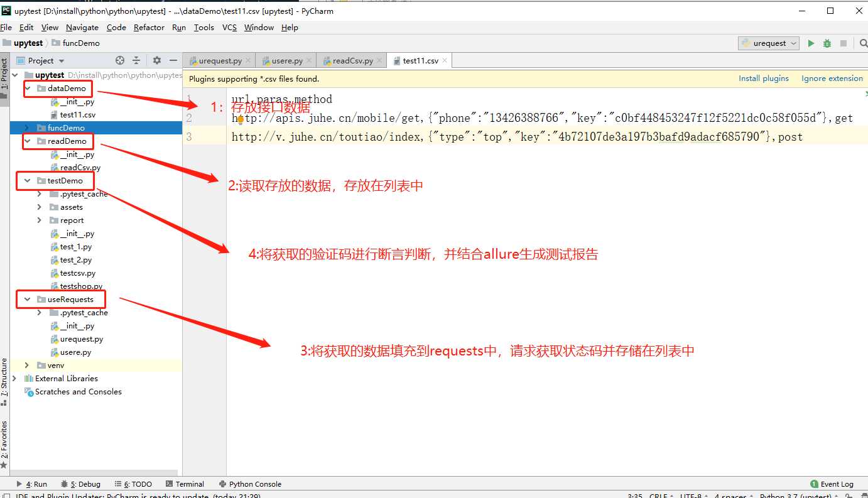Open the Navigate menu
The width and height of the screenshot is (868, 498).
click(82, 27)
